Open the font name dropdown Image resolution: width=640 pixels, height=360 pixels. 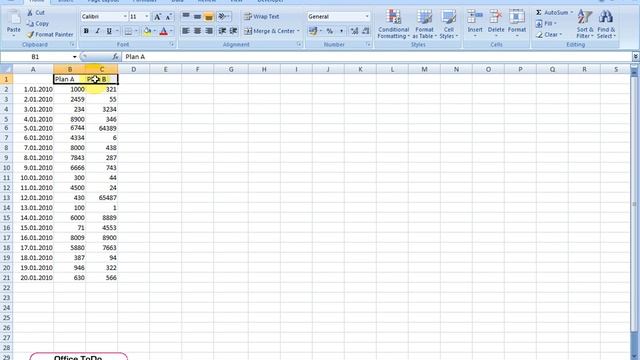pyautogui.click(x=125, y=17)
